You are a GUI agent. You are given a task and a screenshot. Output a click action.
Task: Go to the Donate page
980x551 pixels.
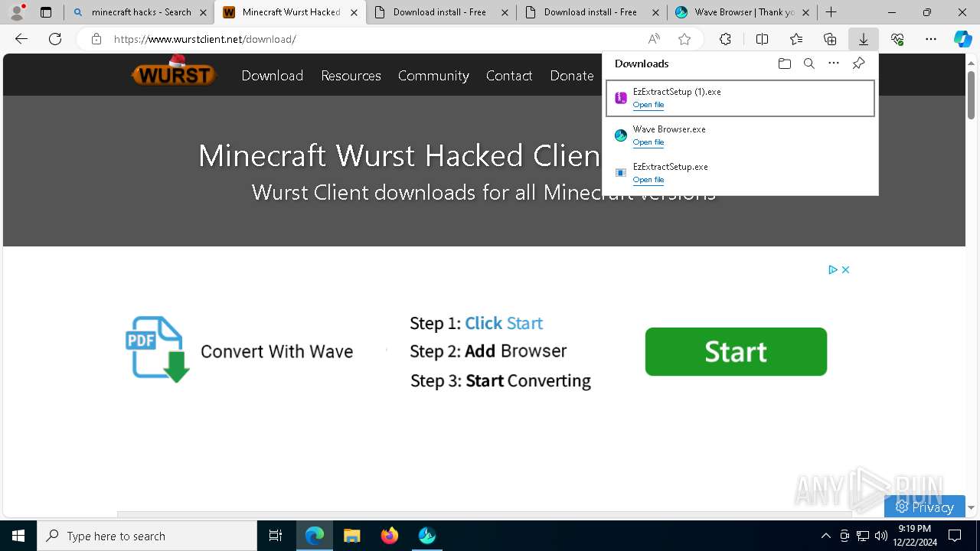pos(572,75)
